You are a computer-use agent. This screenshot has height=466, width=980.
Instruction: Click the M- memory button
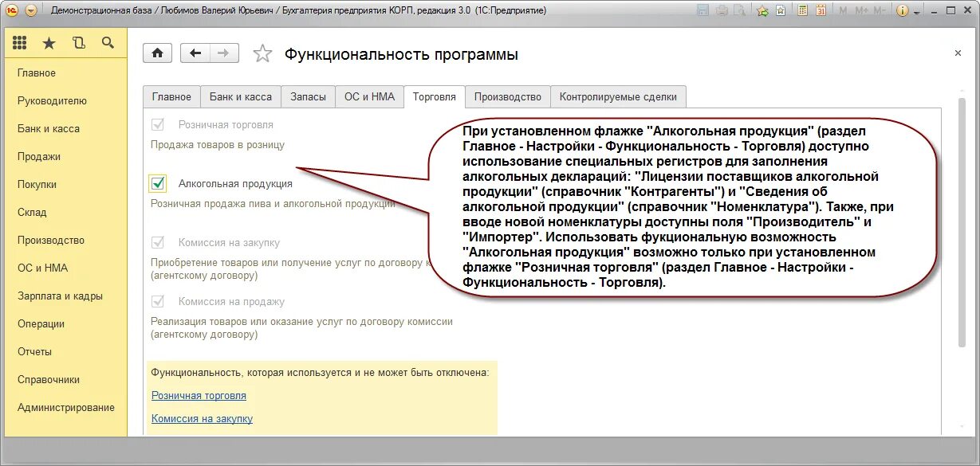coord(880,10)
